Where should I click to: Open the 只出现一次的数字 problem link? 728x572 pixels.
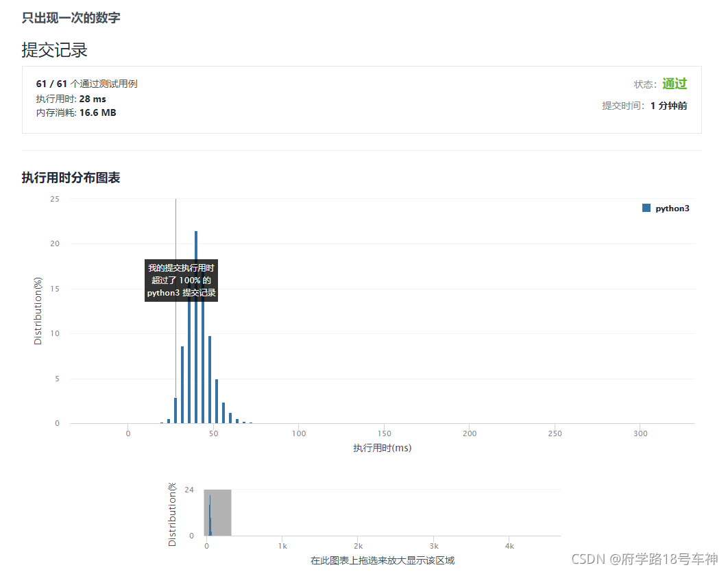point(71,18)
